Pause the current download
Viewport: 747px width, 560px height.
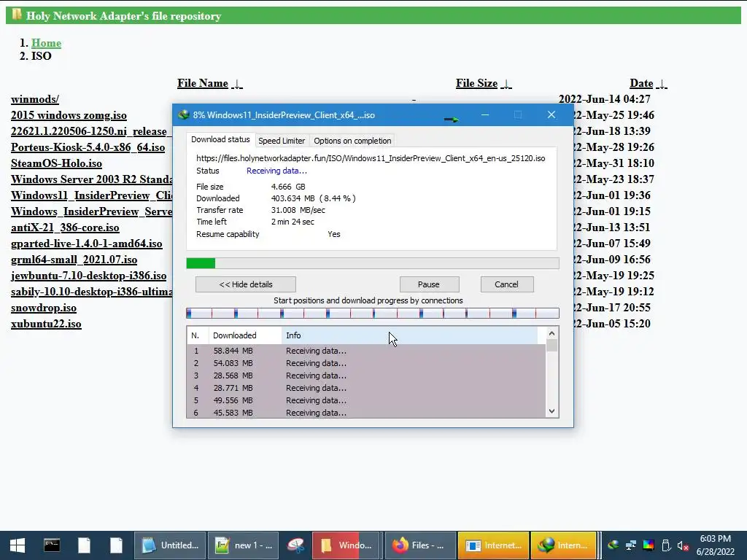point(429,284)
